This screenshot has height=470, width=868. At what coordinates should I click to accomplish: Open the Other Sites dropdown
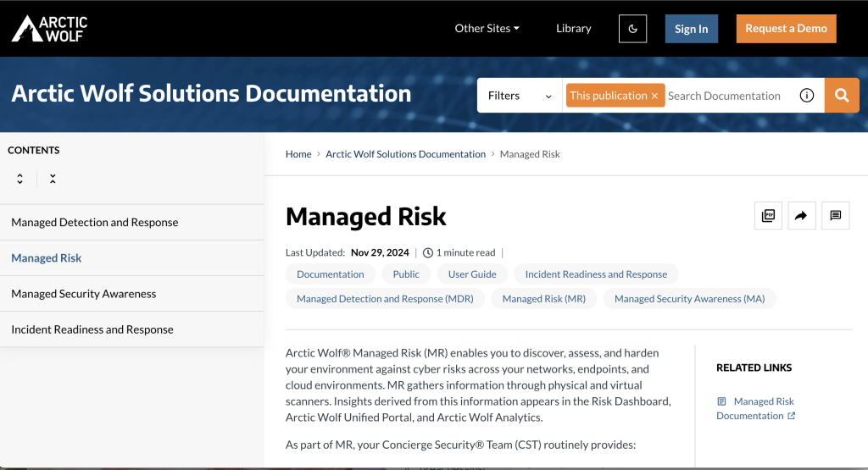pos(487,28)
